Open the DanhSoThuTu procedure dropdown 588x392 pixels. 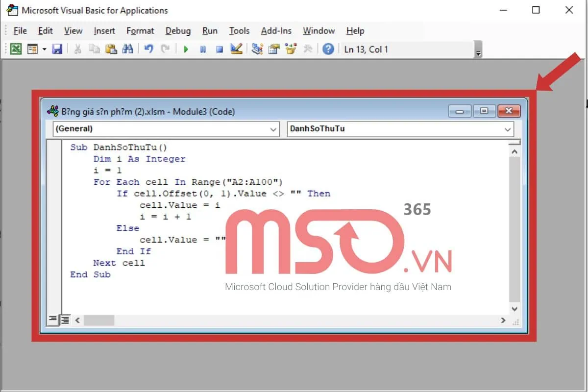pos(508,129)
